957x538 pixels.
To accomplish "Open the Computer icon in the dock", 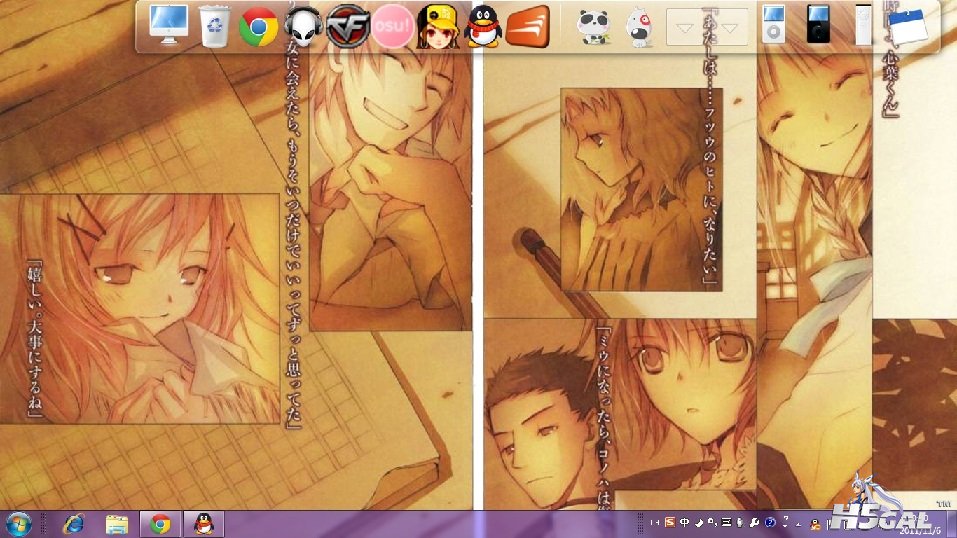I will pos(168,25).
